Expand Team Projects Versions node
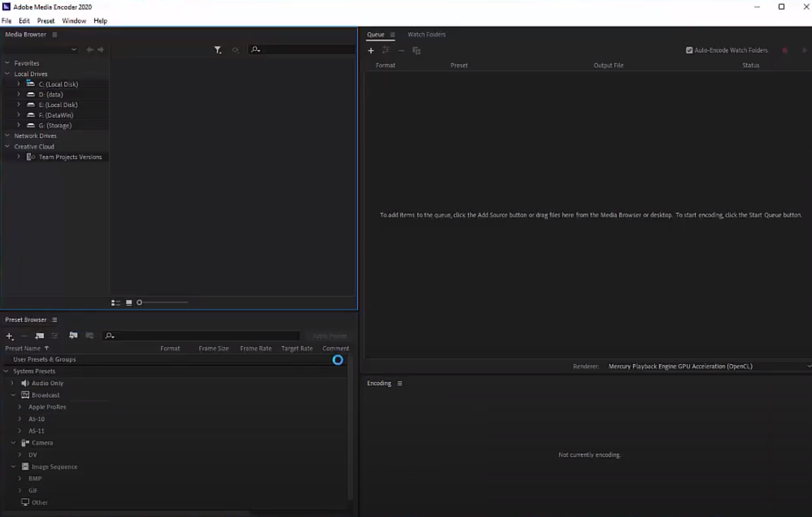This screenshot has width=812, height=517. point(19,157)
